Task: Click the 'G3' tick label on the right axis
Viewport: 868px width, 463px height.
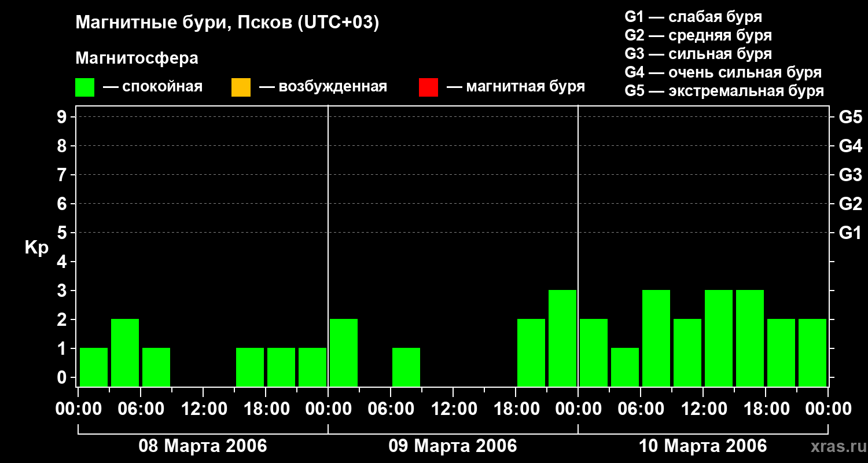Action: click(x=850, y=175)
